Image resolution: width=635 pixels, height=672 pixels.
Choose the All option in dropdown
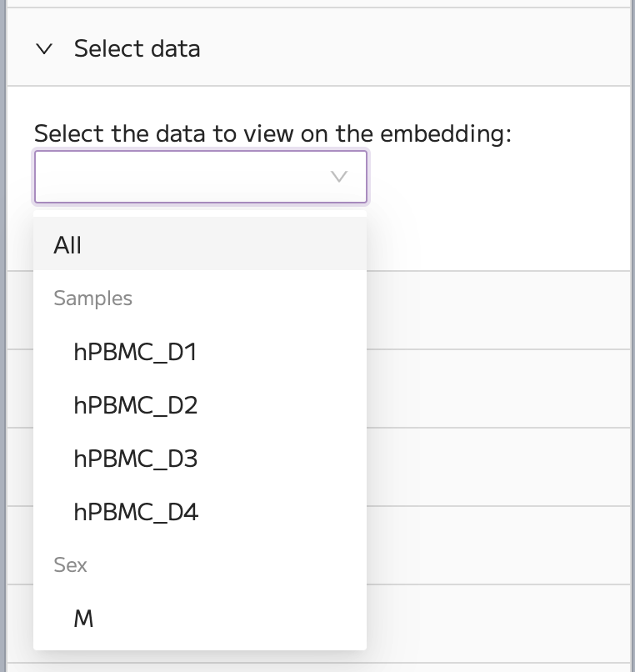tap(200, 244)
